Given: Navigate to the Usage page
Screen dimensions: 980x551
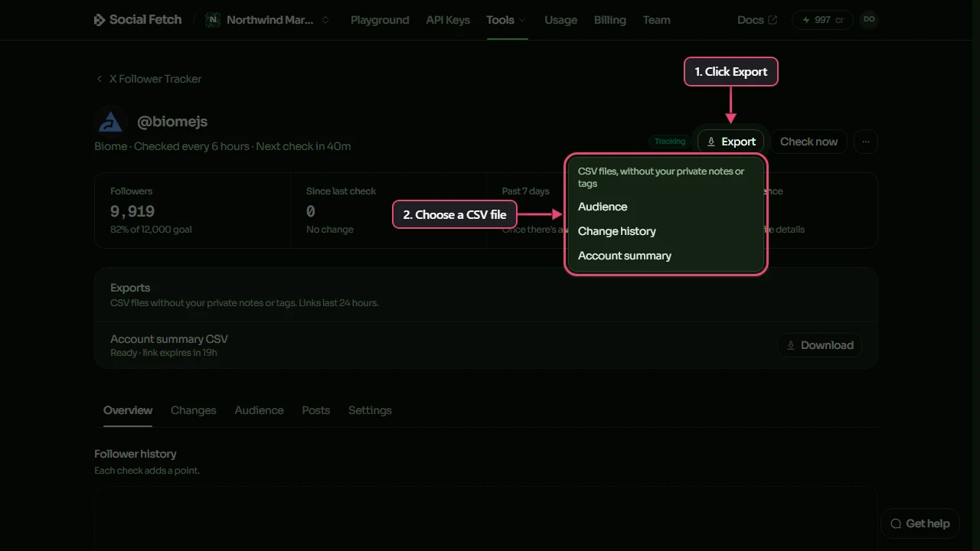Looking at the screenshot, I should coord(560,20).
